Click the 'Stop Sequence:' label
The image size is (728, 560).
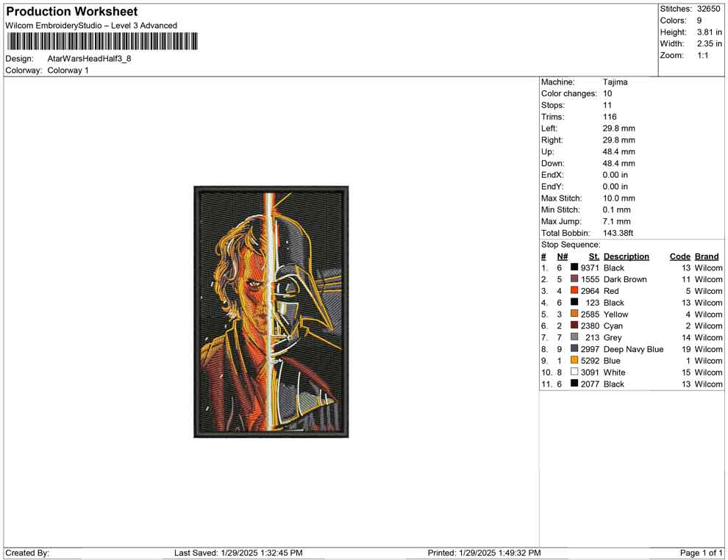pos(571,245)
